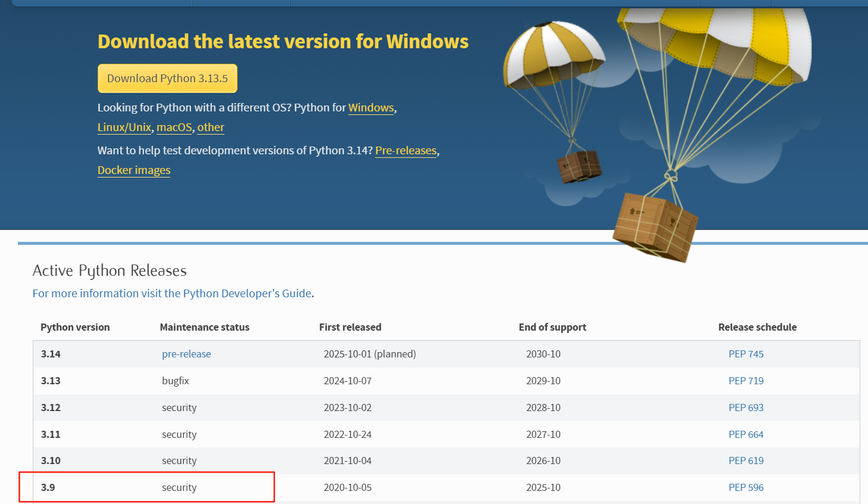Click the 'Download the latest version for Windows' heading
Image resolution: width=868 pixels, height=504 pixels.
coord(283,42)
